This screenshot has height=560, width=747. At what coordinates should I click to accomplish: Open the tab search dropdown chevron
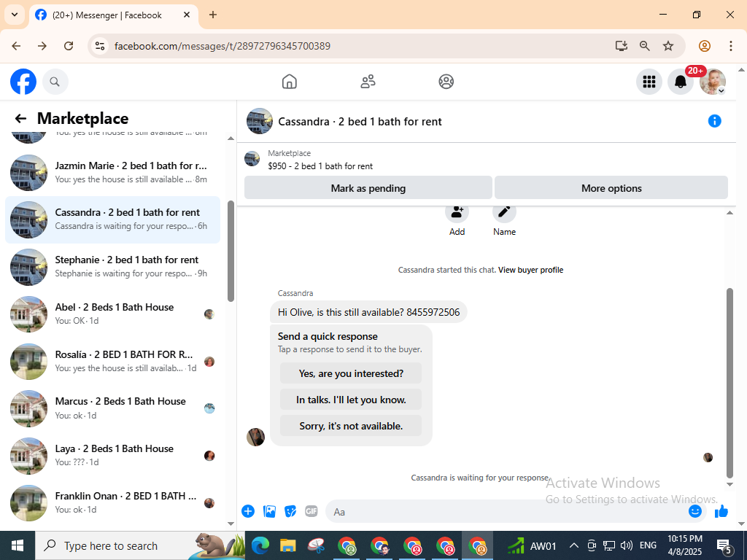coord(15,15)
